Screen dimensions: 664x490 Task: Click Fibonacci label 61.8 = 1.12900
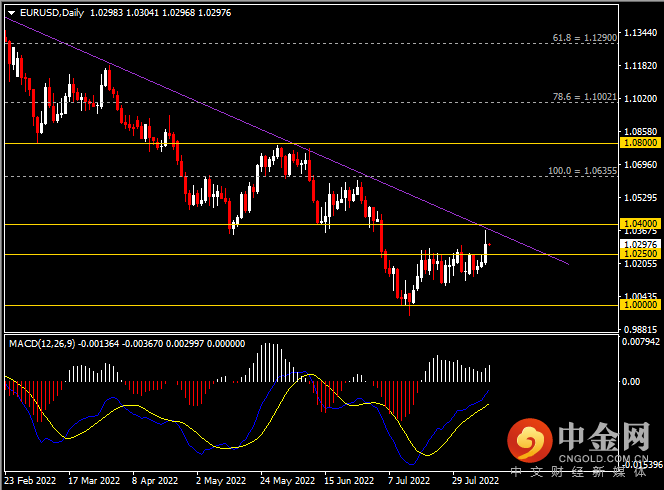pyautogui.click(x=584, y=38)
